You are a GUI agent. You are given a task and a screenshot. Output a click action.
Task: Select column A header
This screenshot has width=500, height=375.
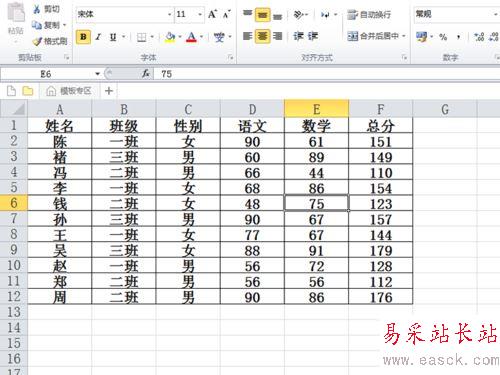(60, 109)
